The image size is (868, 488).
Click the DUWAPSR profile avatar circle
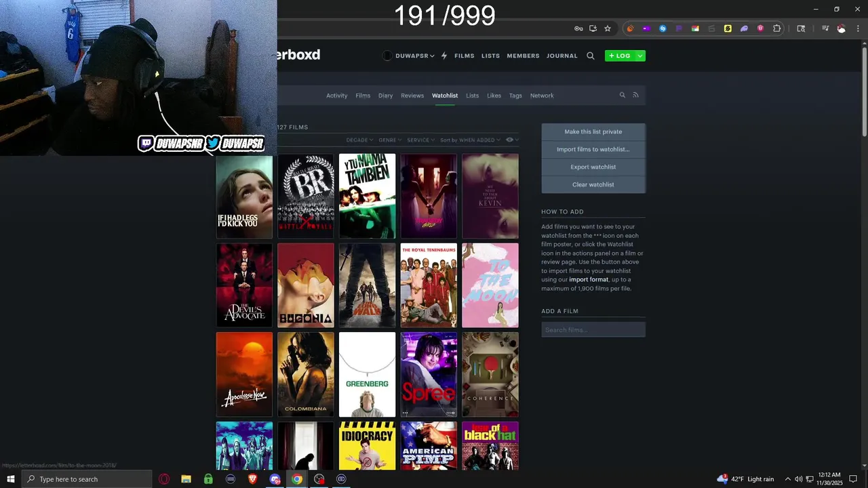[x=387, y=56]
